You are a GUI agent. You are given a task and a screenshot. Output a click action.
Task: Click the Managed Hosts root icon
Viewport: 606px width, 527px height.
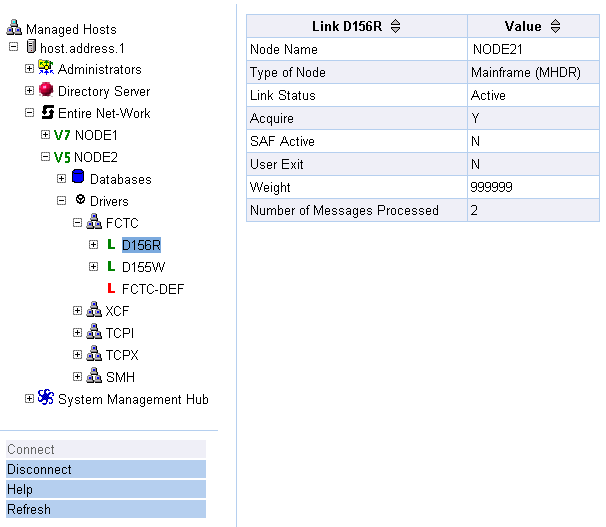pyautogui.click(x=14, y=29)
